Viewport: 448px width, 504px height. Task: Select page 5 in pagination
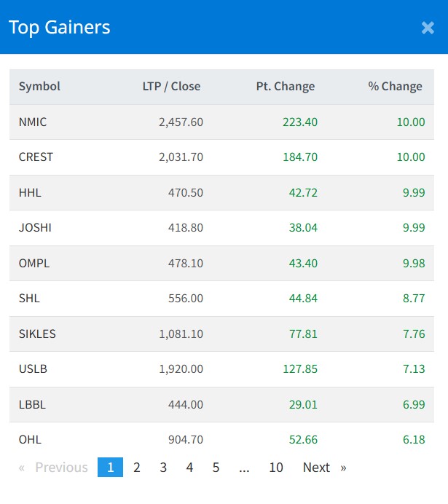click(x=216, y=468)
